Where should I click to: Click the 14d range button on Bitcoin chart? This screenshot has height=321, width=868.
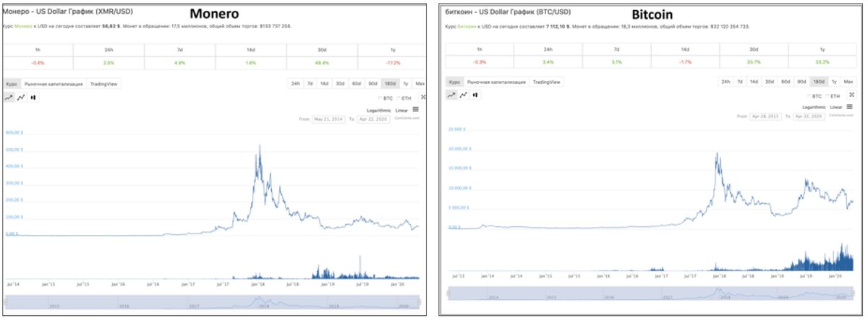[x=754, y=82]
